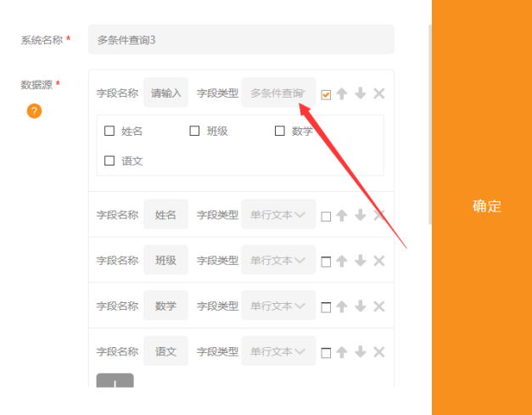Move the 姓名 field row up
Screen dimensions: 532x415
click(x=342, y=216)
